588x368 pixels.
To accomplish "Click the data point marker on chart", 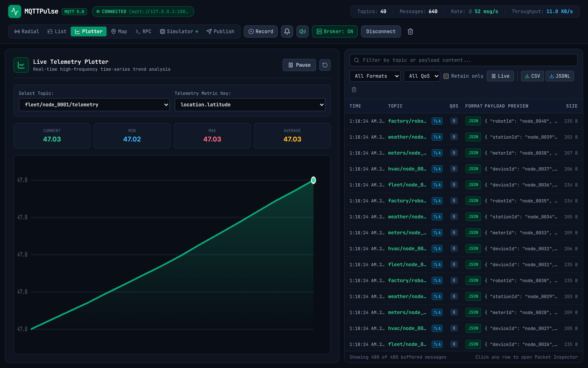I will [x=313, y=180].
